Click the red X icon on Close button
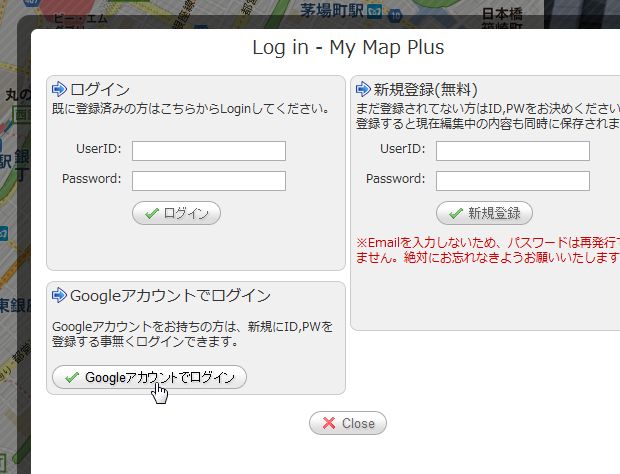620x474 pixels. point(329,423)
